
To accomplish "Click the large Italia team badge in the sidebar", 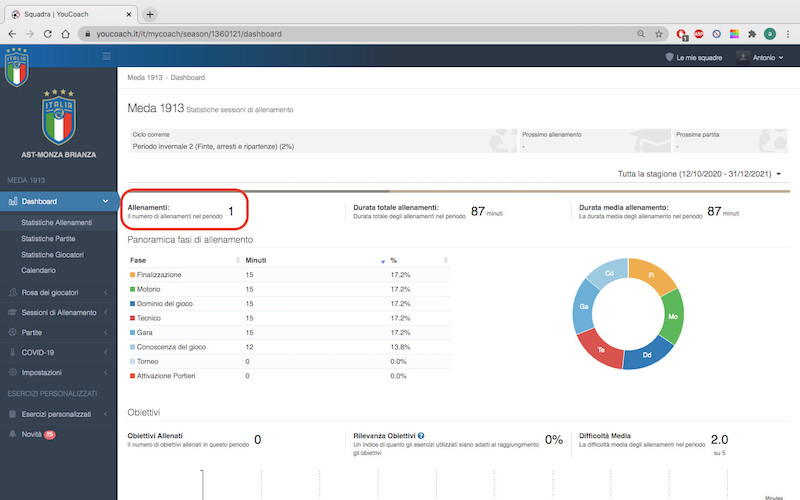I will pos(59,117).
